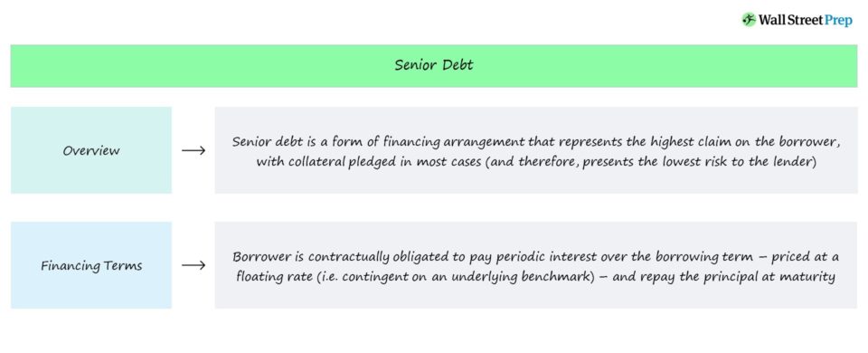This screenshot has height=353, width=868.
Task: Select the Financing Terms label box
Action: (x=91, y=265)
